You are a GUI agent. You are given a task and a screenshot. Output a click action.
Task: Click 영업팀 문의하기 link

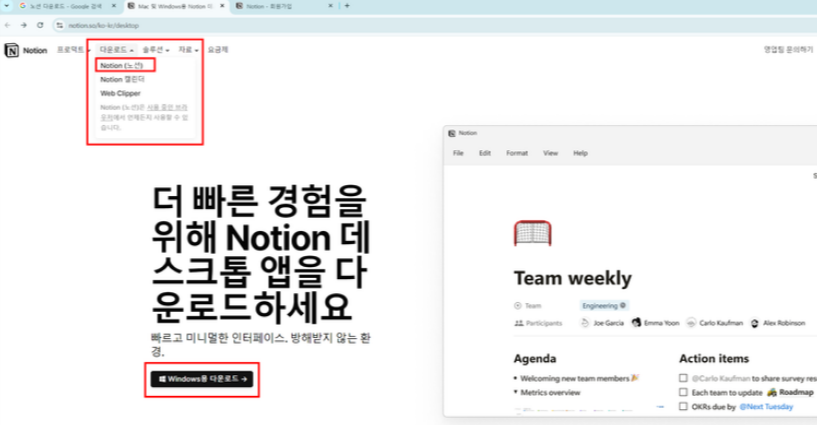pos(788,49)
